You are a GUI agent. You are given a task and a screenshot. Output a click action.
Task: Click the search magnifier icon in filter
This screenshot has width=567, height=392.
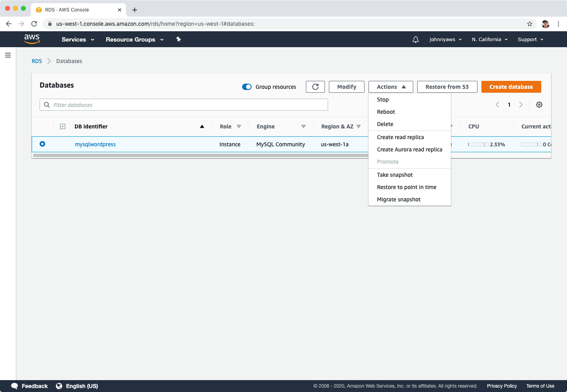47,105
